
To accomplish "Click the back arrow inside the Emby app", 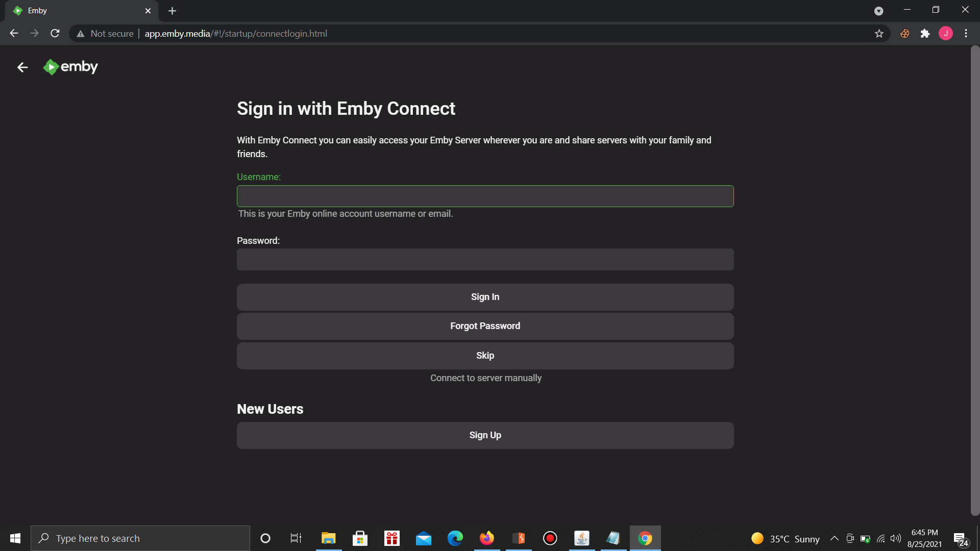I will (22, 67).
